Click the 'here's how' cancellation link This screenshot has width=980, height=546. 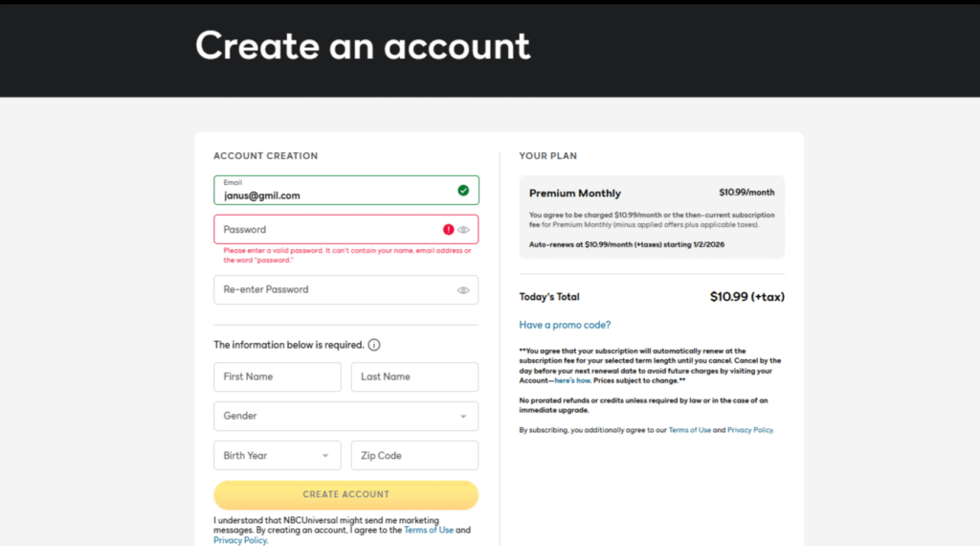click(573, 380)
